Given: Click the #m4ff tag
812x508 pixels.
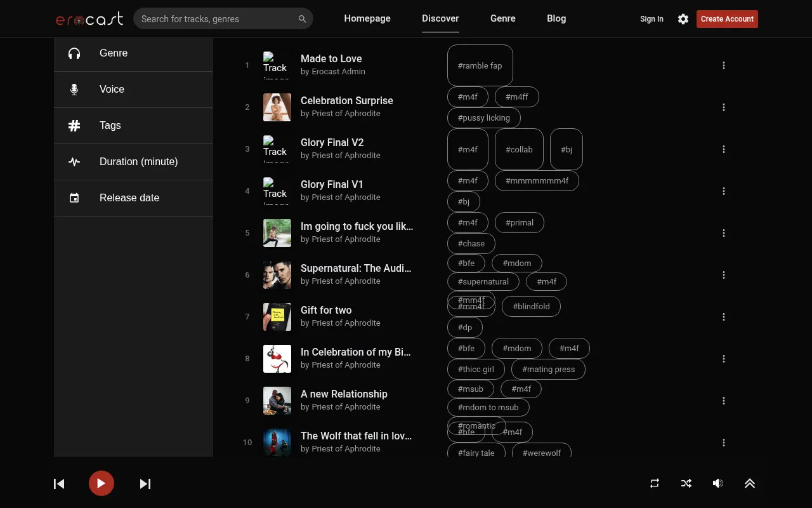Looking at the screenshot, I should click(x=517, y=97).
